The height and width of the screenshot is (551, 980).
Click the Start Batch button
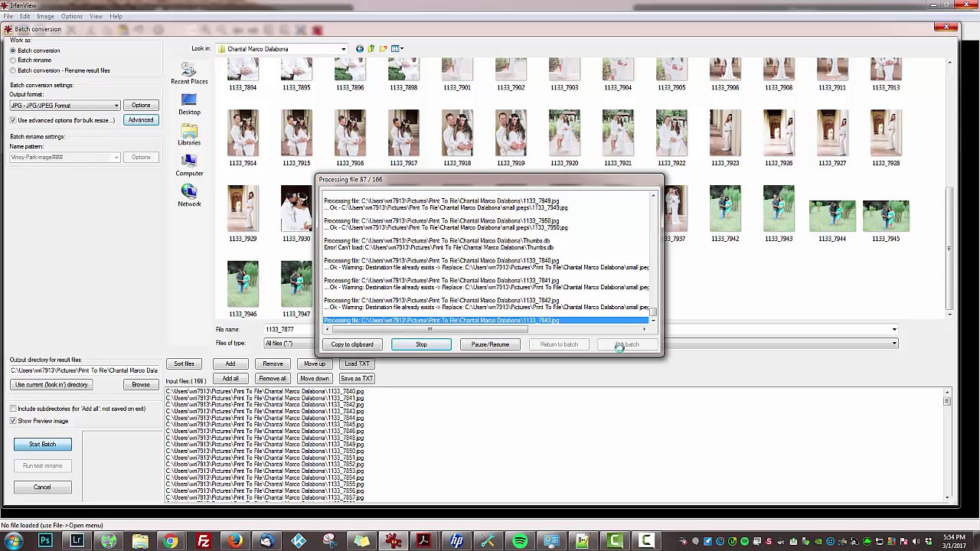[x=42, y=445]
